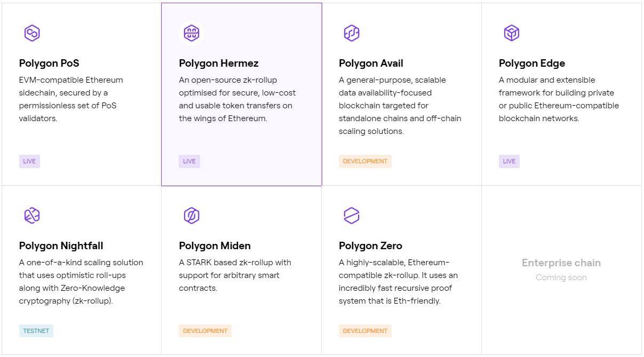Click the LIVE badge under Polygon PoS
Viewport: 644px width, 357px height.
[x=29, y=161]
